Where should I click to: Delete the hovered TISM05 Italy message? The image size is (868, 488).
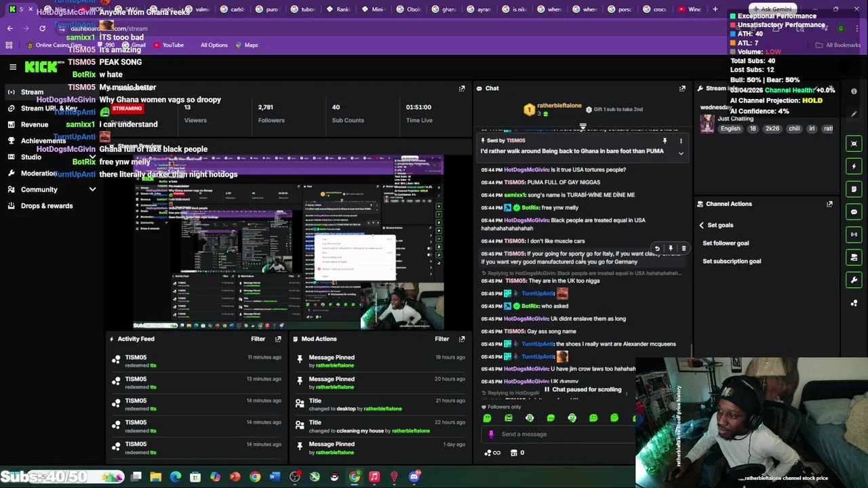(x=684, y=249)
